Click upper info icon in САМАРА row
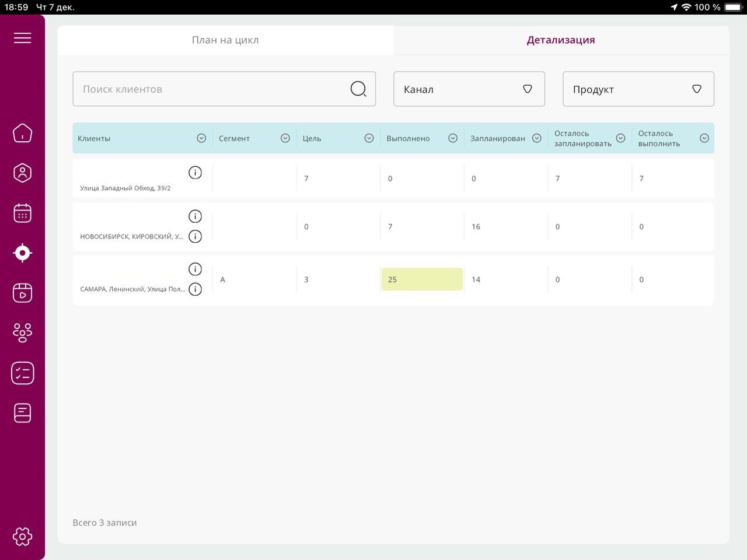This screenshot has width=747, height=560. click(x=195, y=269)
